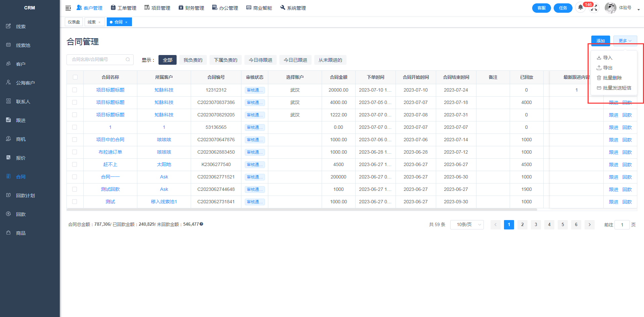This screenshot has width=644, height=317.
Task: Open 财务管理 in the top navigation
Action: [x=191, y=8]
